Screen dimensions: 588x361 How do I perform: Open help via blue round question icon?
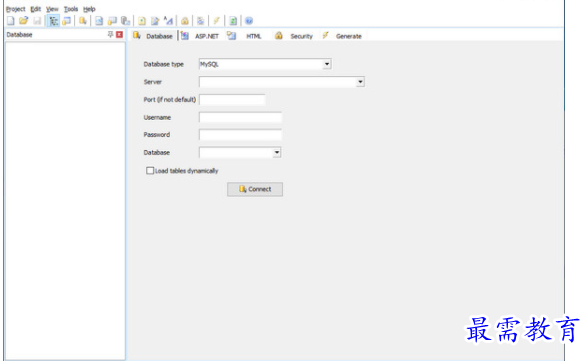[x=249, y=21]
